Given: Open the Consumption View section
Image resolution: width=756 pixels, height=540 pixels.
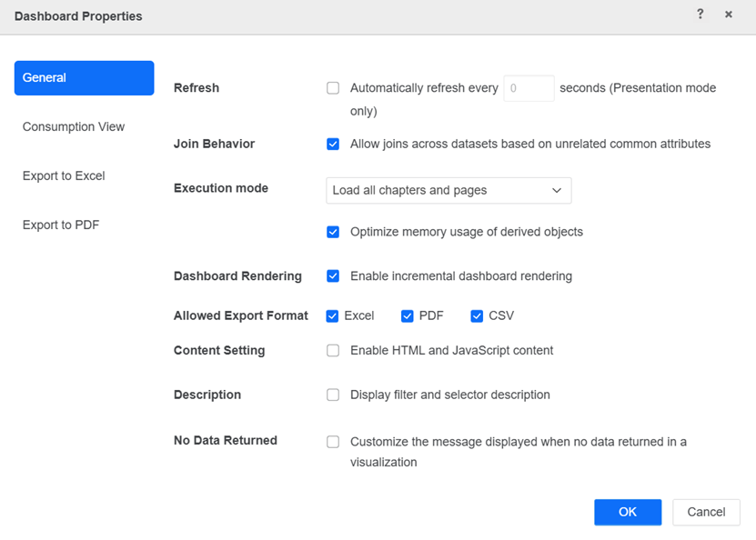Looking at the screenshot, I should [x=74, y=127].
